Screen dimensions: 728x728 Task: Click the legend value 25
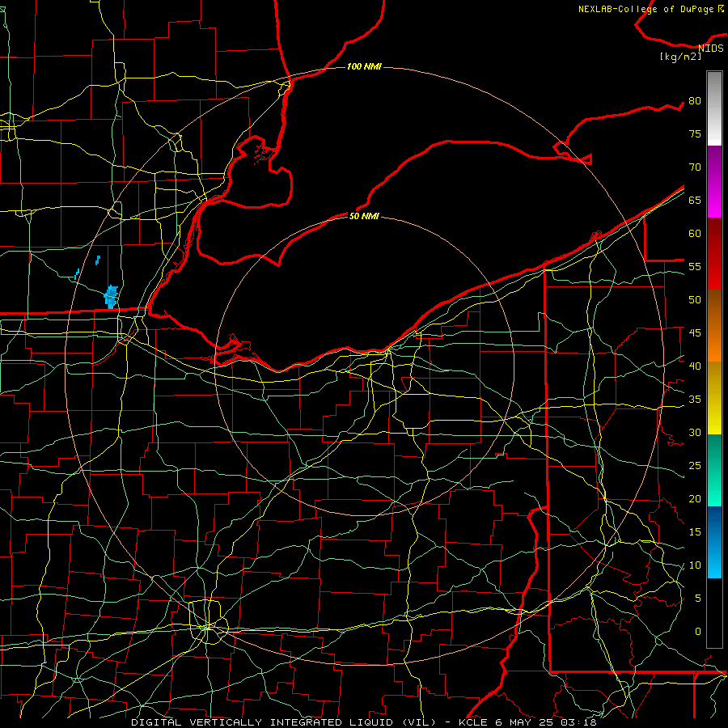(695, 466)
